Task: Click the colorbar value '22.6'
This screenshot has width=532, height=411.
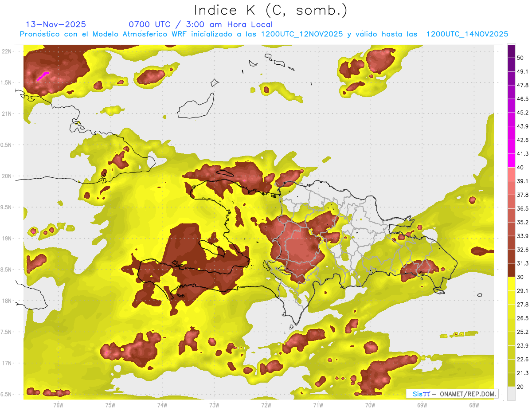Action: 523,360
